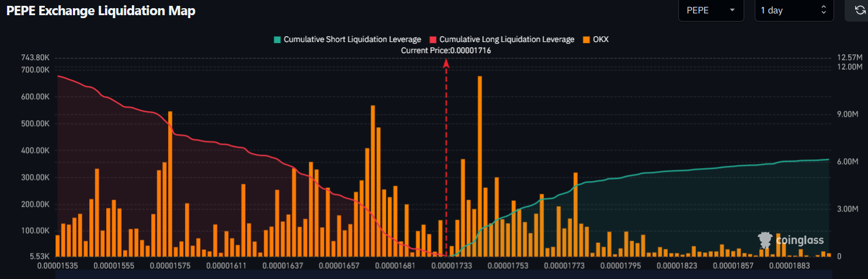Click the 300.00K left axis label
Image resolution: width=868 pixels, height=279 pixels.
click(35, 177)
